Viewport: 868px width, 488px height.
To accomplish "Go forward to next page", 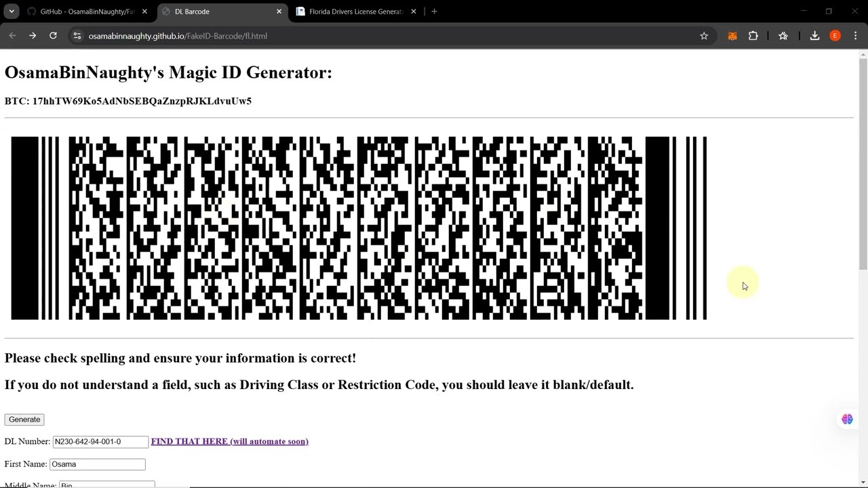I will click(x=33, y=36).
